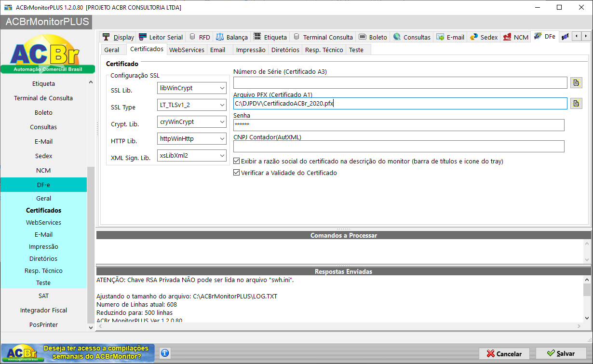The width and height of the screenshot is (593, 364).
Task: Select Integrador Fiscal in the sidebar
Action: coord(43,310)
